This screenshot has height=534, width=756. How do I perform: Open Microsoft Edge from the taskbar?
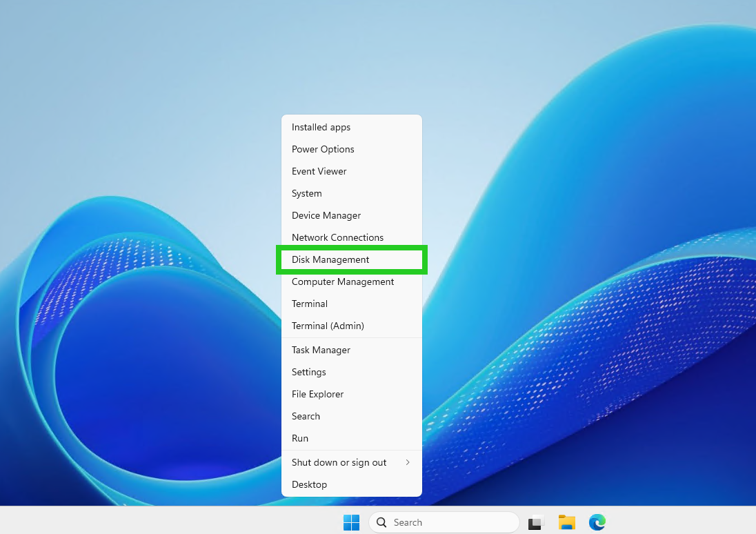[x=597, y=522]
